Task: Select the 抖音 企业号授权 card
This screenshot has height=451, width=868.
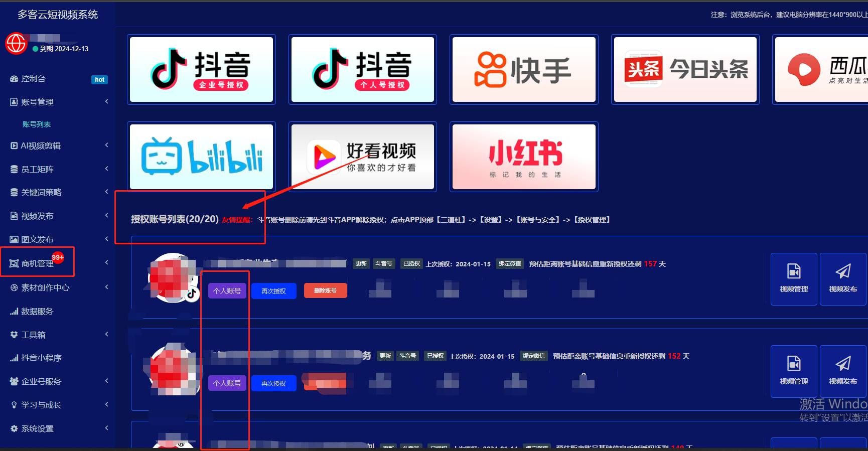Action: pyautogui.click(x=201, y=69)
